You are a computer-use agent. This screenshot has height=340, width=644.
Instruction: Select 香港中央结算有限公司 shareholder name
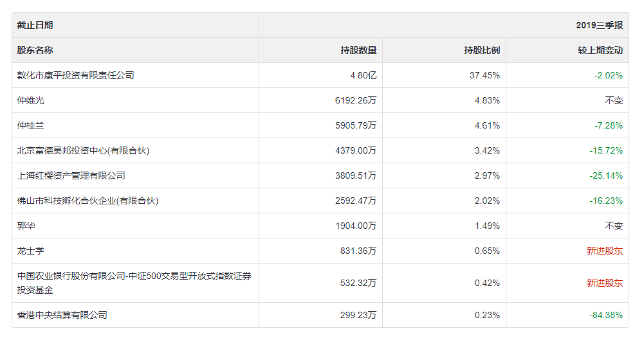(x=62, y=315)
